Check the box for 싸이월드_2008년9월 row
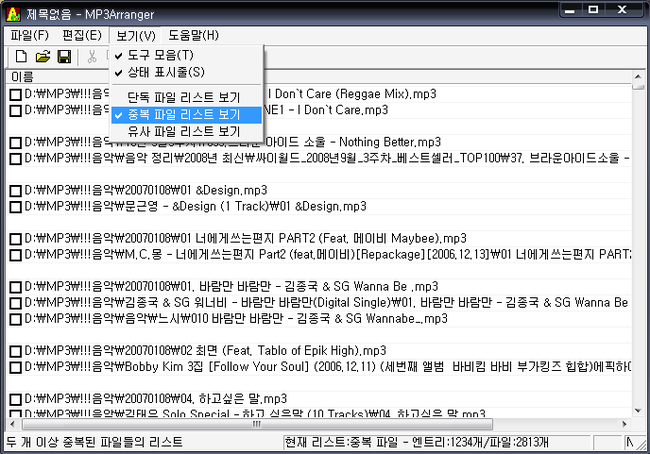The image size is (650, 454). pyautogui.click(x=16, y=159)
